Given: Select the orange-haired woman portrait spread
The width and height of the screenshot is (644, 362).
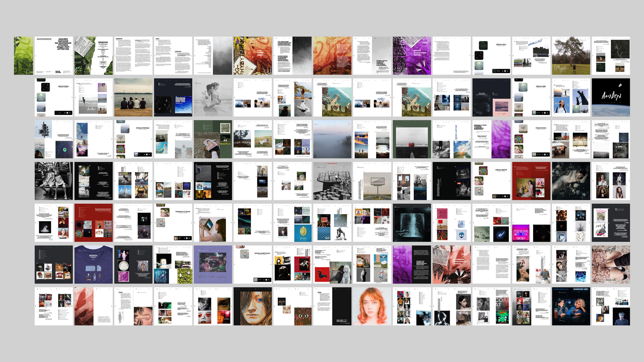Looking at the screenshot, I should tap(372, 306).
